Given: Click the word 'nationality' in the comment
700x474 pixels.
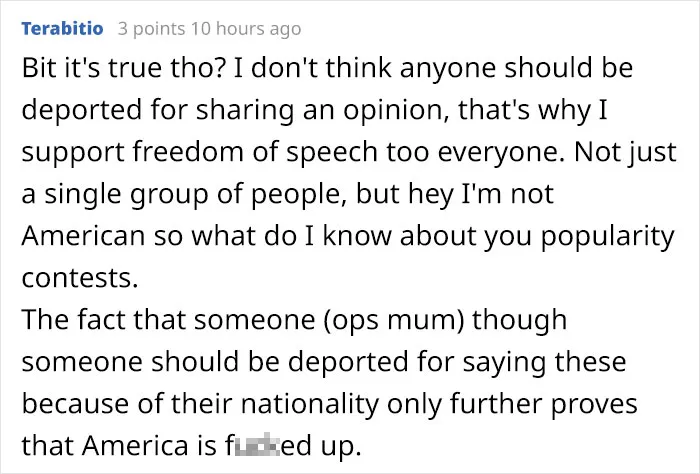Looking at the screenshot, I should point(309,404).
